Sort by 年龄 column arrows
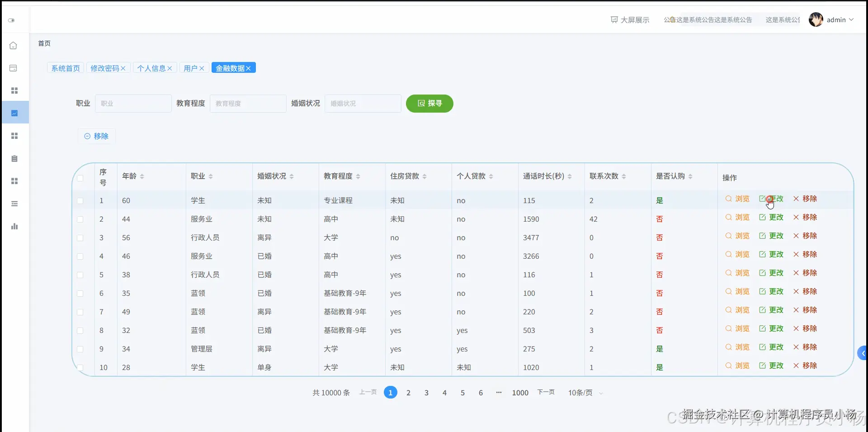Image resolution: width=868 pixels, height=432 pixels. (x=142, y=176)
